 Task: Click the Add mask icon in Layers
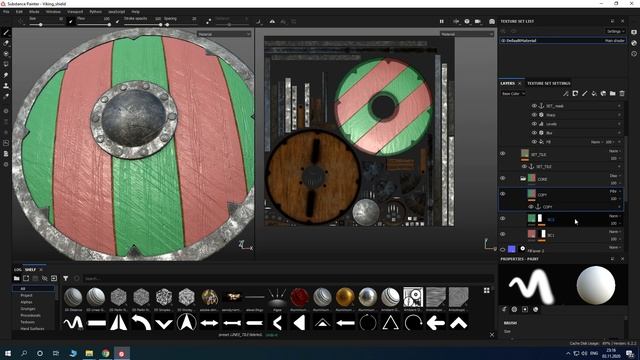click(575, 93)
